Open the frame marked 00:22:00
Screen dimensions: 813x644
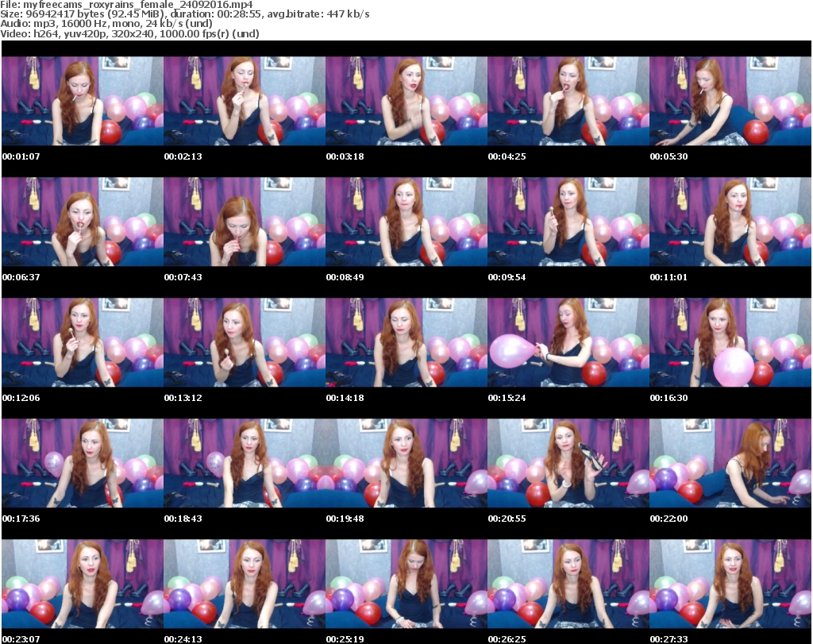click(x=730, y=463)
